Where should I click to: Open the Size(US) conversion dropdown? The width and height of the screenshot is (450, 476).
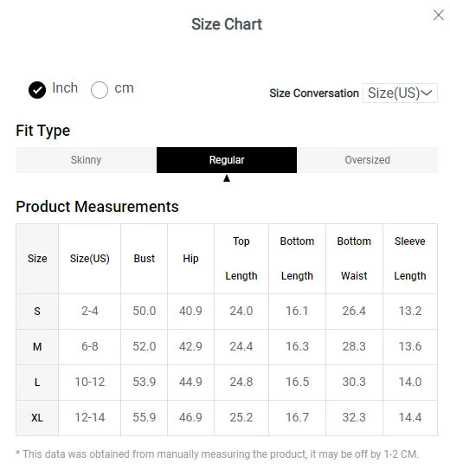pos(400,93)
